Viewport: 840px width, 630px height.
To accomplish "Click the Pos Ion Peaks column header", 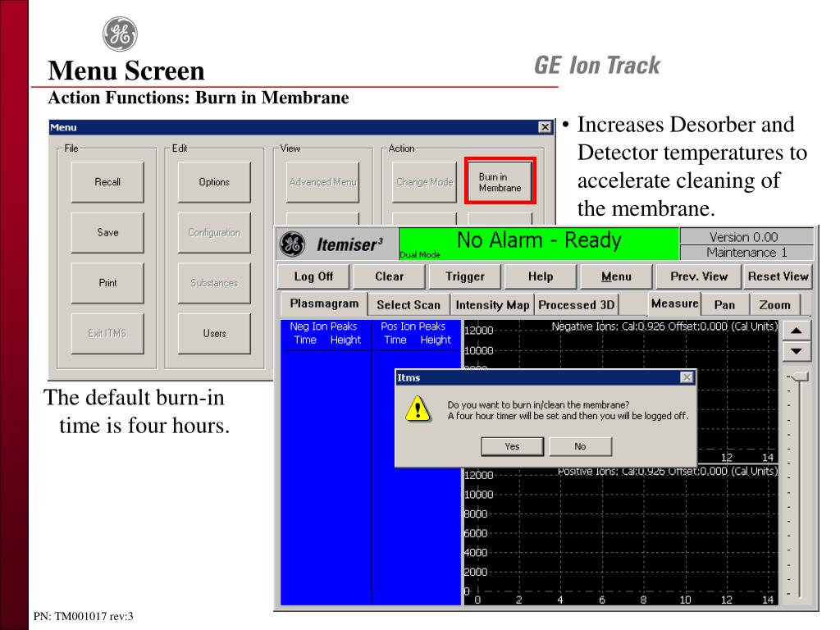I will [x=413, y=326].
